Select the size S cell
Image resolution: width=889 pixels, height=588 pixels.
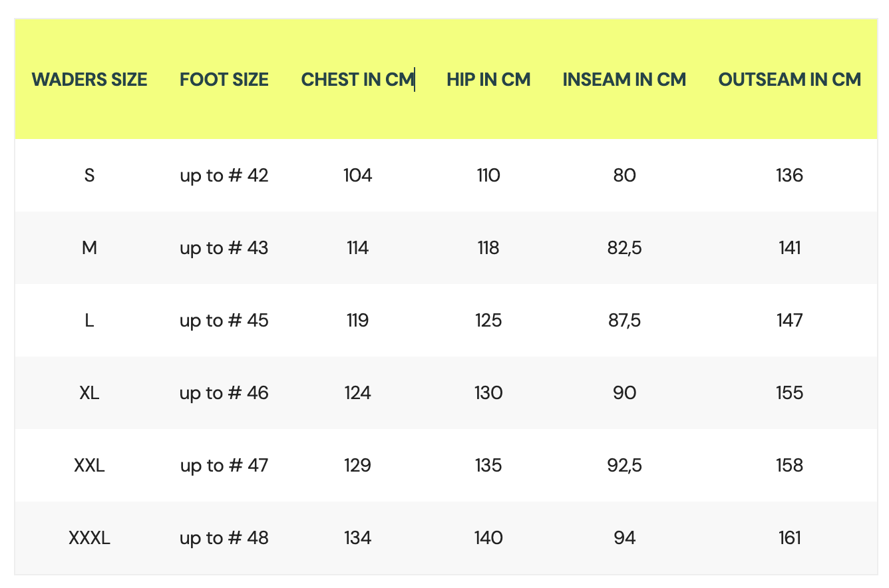89,176
